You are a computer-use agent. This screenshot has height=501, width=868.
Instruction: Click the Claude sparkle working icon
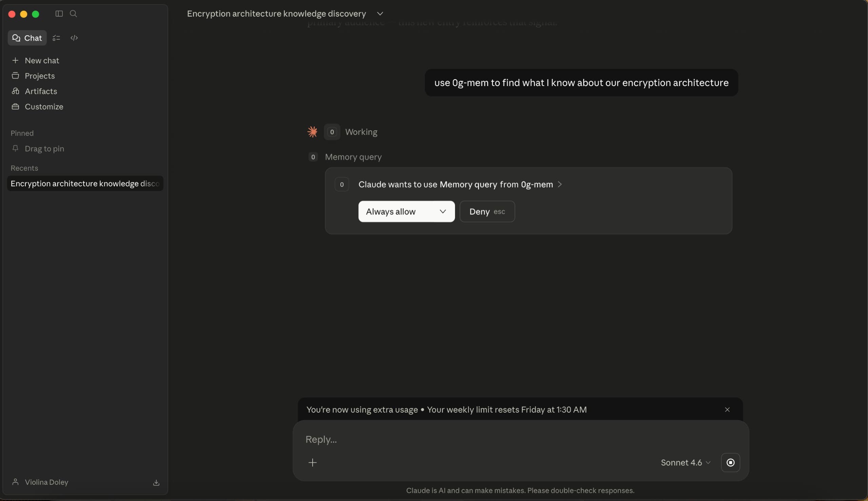coord(312,132)
